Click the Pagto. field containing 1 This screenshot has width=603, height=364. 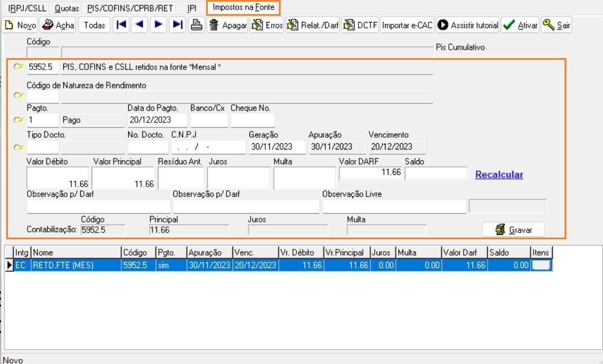pyautogui.click(x=43, y=120)
